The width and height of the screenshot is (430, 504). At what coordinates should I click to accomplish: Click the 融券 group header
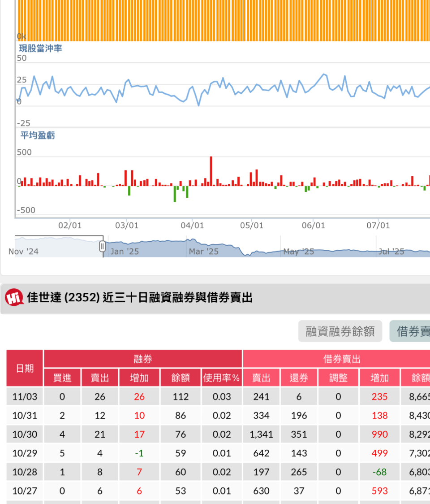pyautogui.click(x=143, y=359)
